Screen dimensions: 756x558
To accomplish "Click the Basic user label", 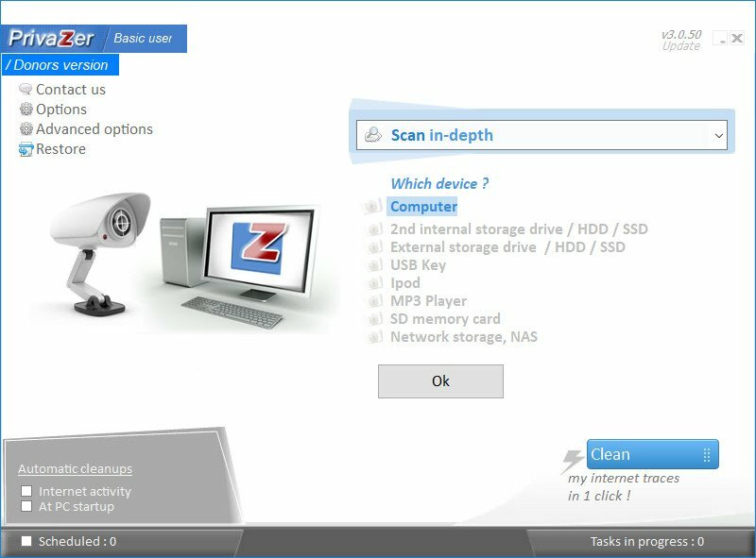I will (143, 39).
